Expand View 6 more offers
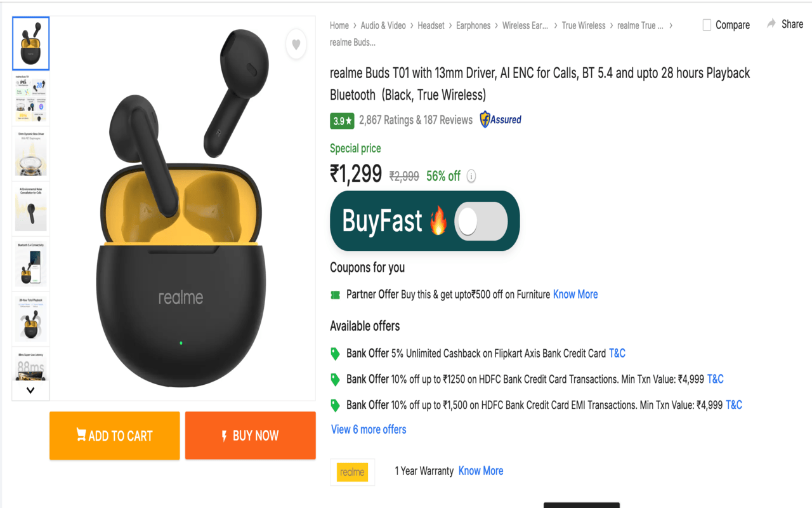The height and width of the screenshot is (508, 812). 368,429
